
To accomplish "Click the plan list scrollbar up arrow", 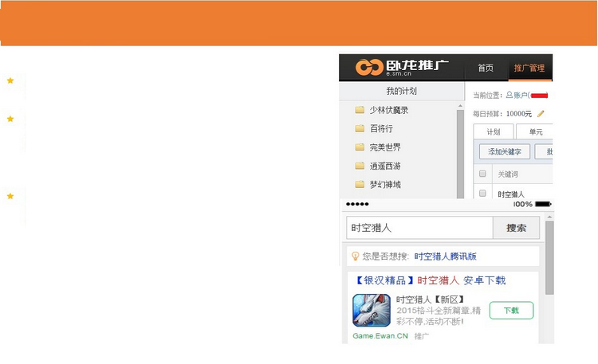I will coord(460,106).
